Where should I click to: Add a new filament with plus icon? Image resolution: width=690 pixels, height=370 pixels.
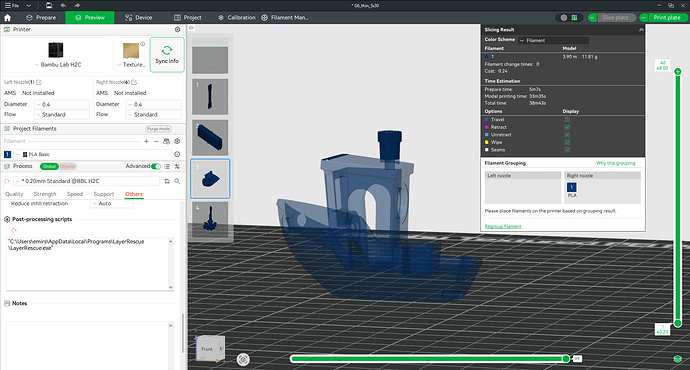[146, 141]
